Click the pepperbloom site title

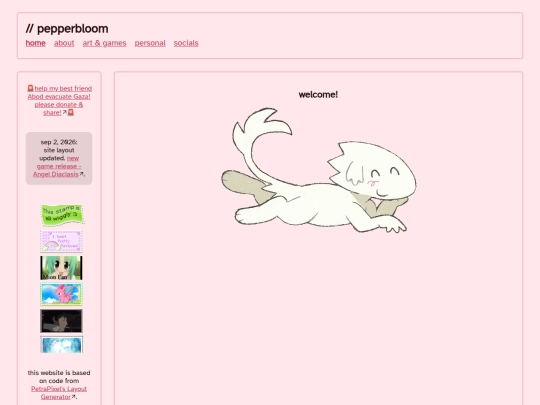pos(67,29)
